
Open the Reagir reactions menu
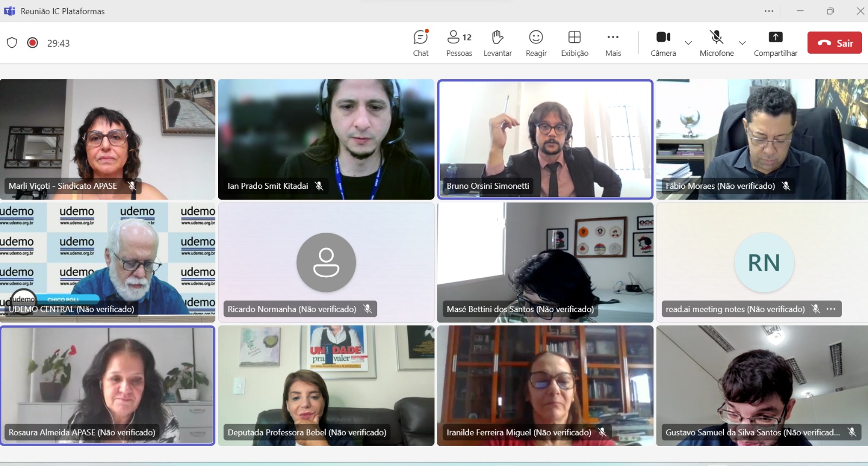536,43
